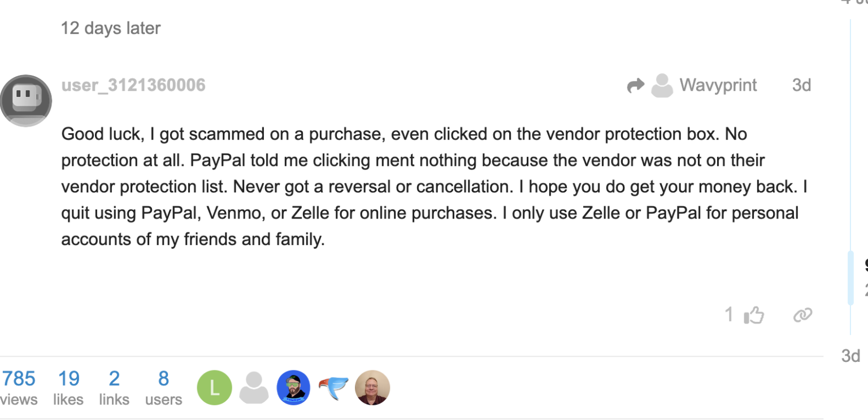Open the bearded man blue avatar
The width and height of the screenshot is (868, 420).
coord(293,388)
